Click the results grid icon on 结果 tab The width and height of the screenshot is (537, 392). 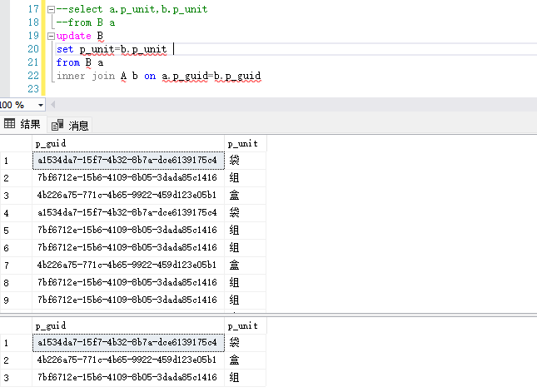[9, 123]
